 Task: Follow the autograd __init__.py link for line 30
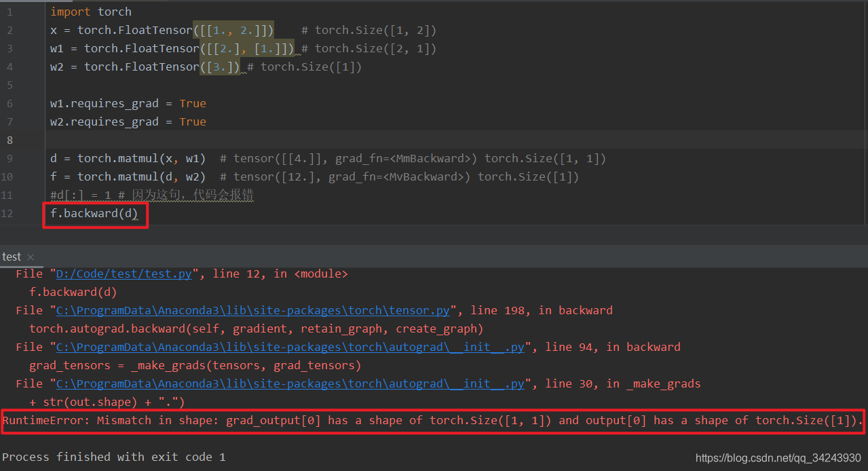click(290, 383)
